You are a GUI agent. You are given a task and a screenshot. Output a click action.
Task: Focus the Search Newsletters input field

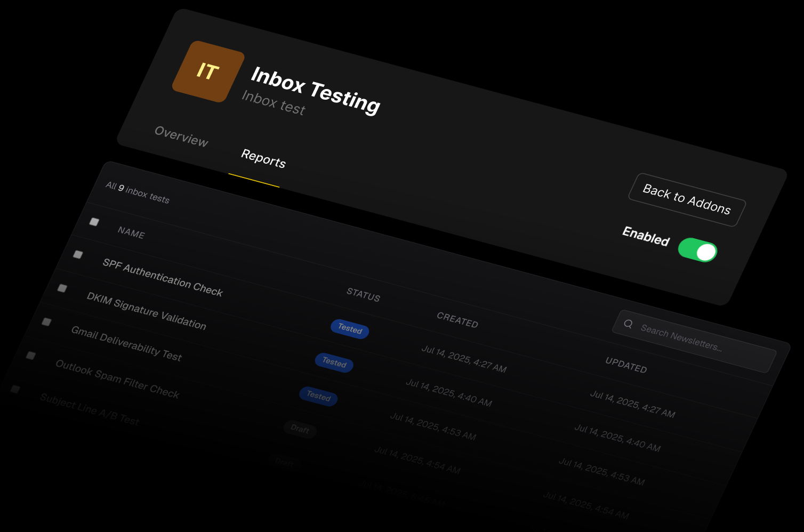pyautogui.click(x=694, y=341)
